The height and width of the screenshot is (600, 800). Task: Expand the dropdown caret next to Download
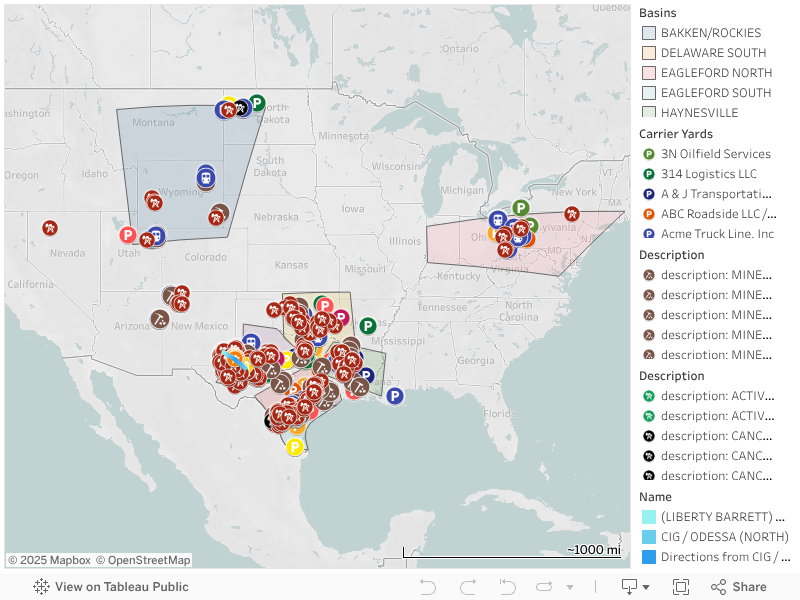coord(646,587)
